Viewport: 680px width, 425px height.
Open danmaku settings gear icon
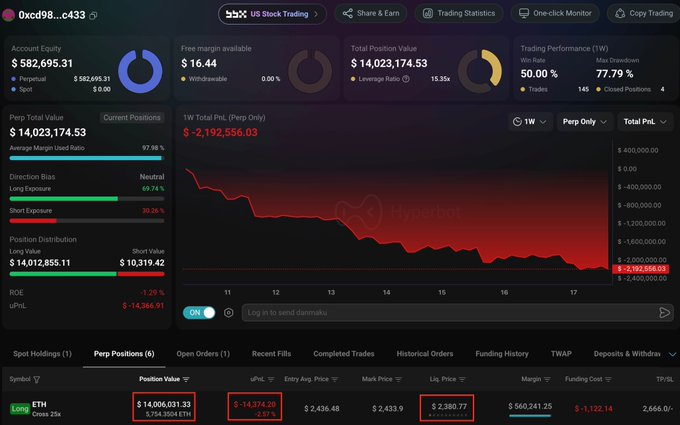pos(229,313)
